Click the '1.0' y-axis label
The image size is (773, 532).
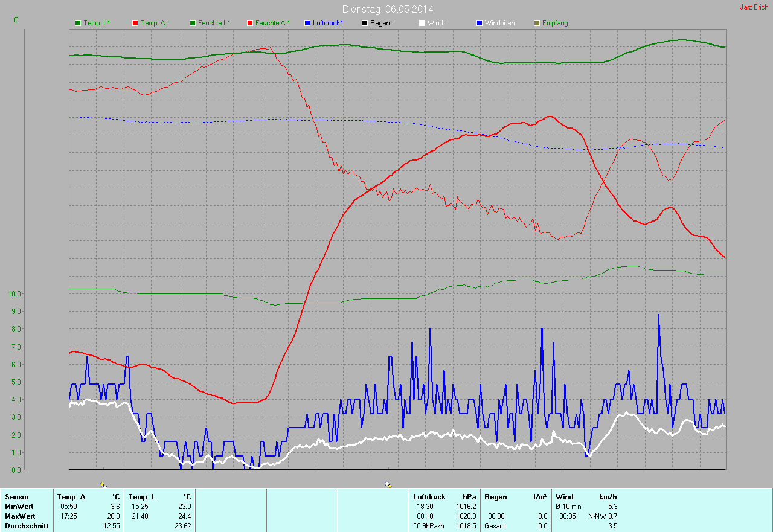click(16, 452)
